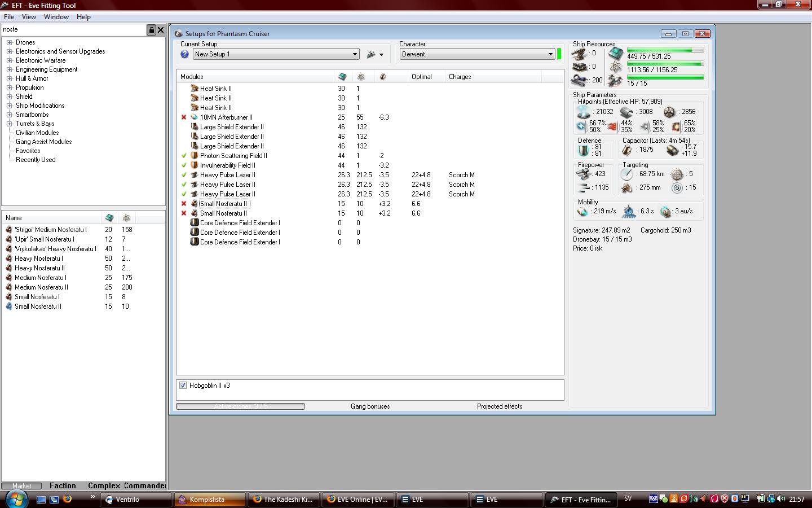
Task: Open the Help menu
Action: pos(83,17)
